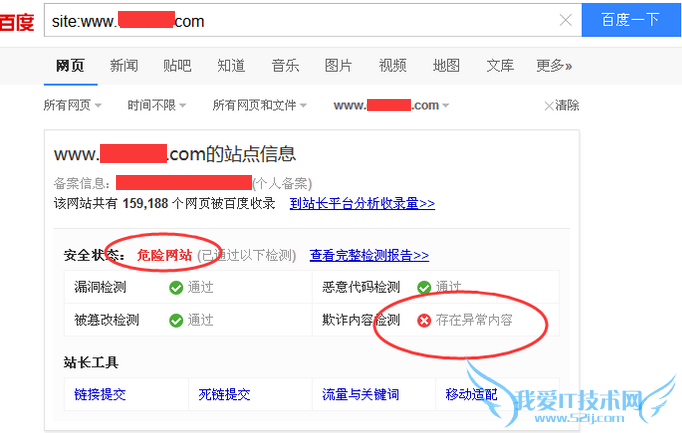682x433 pixels.
Task: Open 查看完整检测报告 link
Action: (369, 255)
